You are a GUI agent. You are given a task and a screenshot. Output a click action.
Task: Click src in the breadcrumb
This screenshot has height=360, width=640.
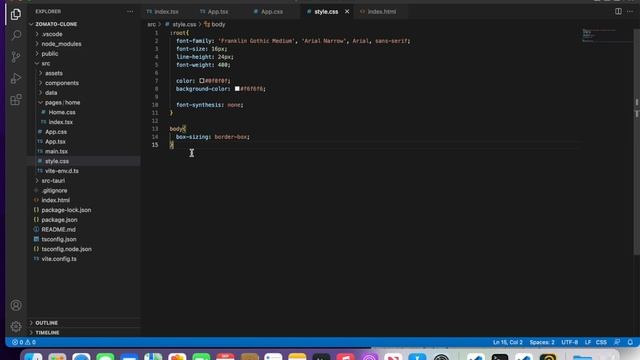[x=151, y=24]
